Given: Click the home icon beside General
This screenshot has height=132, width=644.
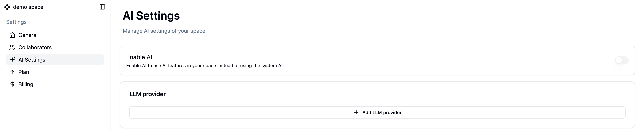Looking at the screenshot, I should coord(12,35).
